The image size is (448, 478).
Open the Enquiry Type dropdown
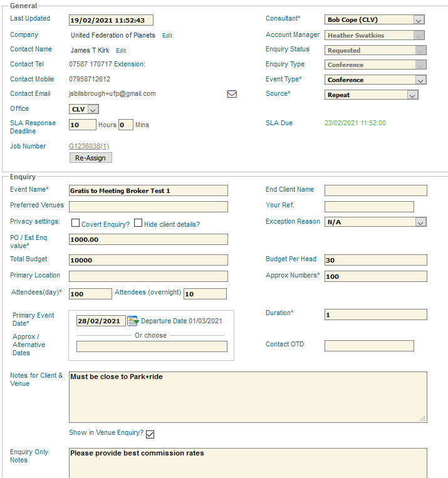(x=375, y=65)
